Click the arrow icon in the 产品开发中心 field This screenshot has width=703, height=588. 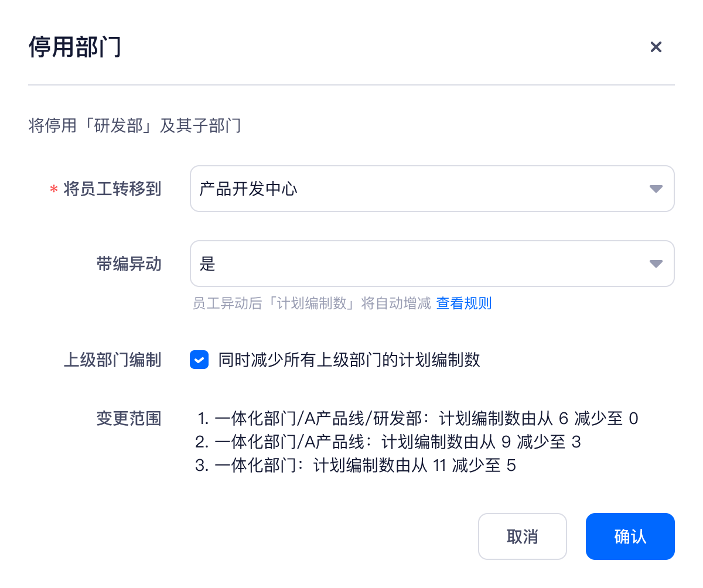point(656,189)
